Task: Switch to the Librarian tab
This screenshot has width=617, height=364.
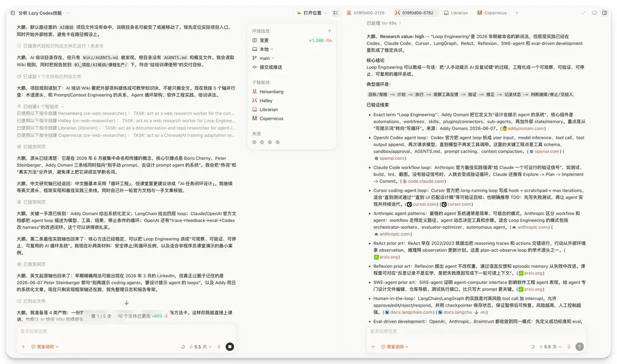Action: click(x=455, y=13)
